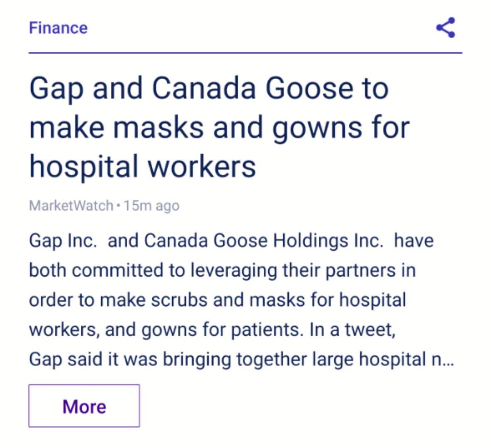
Task: Click the More button
Action: tap(84, 406)
